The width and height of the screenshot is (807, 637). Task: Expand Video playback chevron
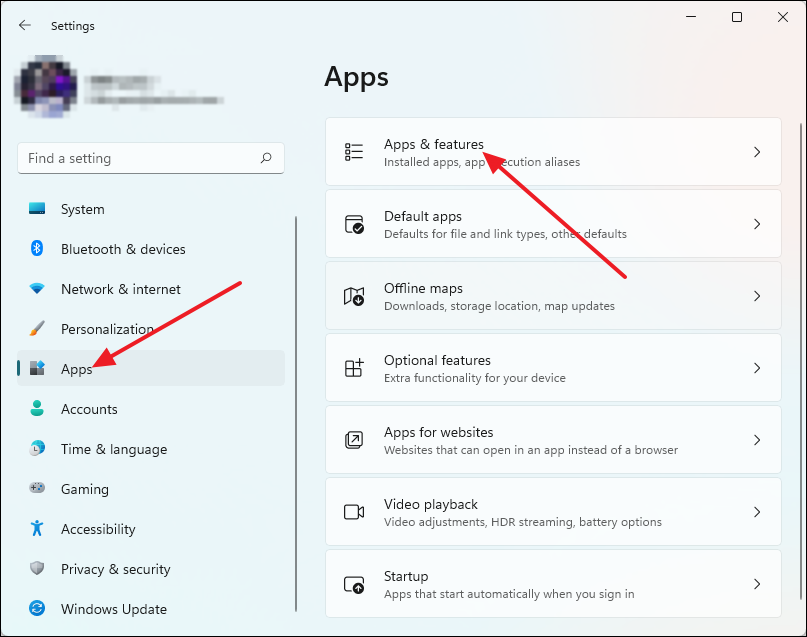pyautogui.click(x=757, y=512)
